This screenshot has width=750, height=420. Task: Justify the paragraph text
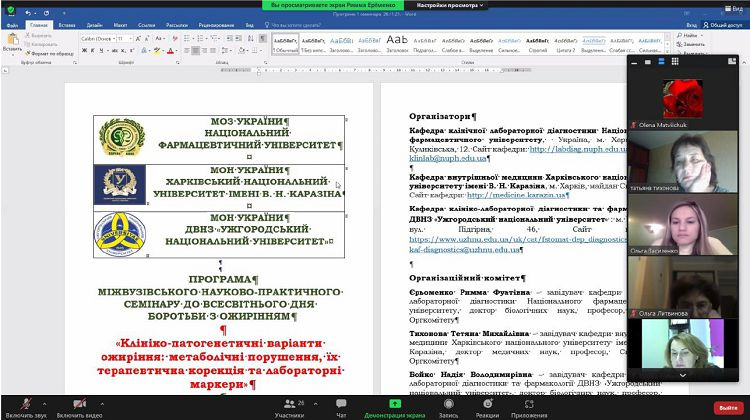[212, 50]
